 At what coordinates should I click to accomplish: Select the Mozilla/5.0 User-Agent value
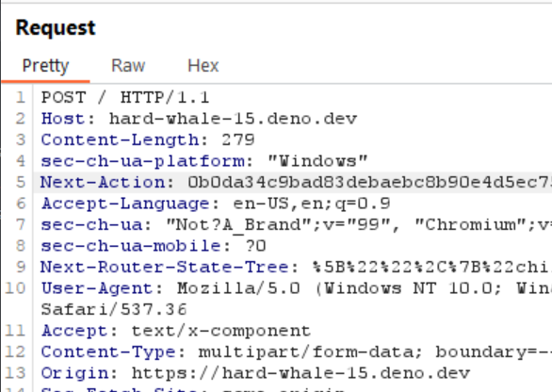point(238,288)
